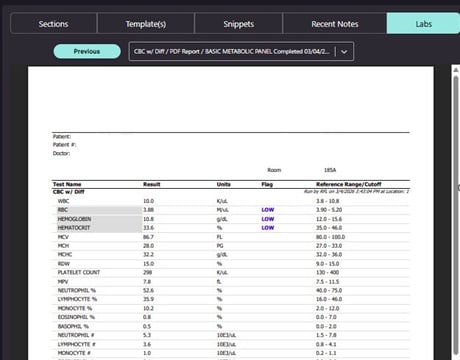Open the Snippets tab

[239, 24]
